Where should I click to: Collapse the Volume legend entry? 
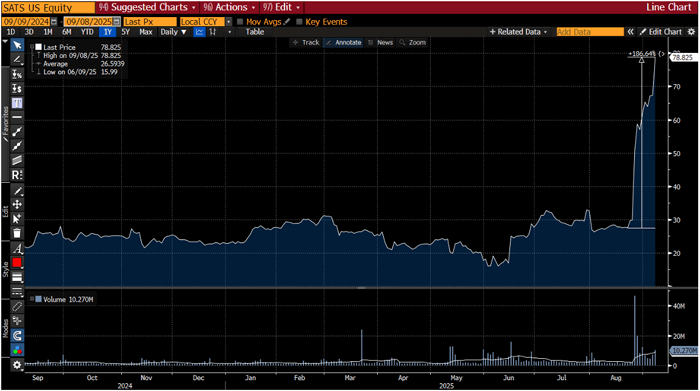pyautogui.click(x=32, y=299)
